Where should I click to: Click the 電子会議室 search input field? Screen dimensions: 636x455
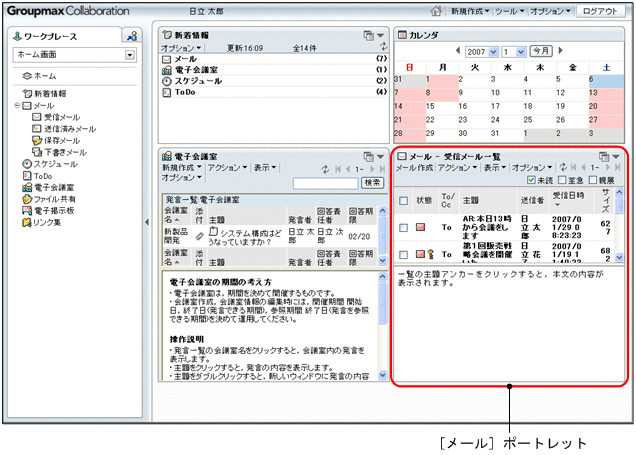point(326,183)
